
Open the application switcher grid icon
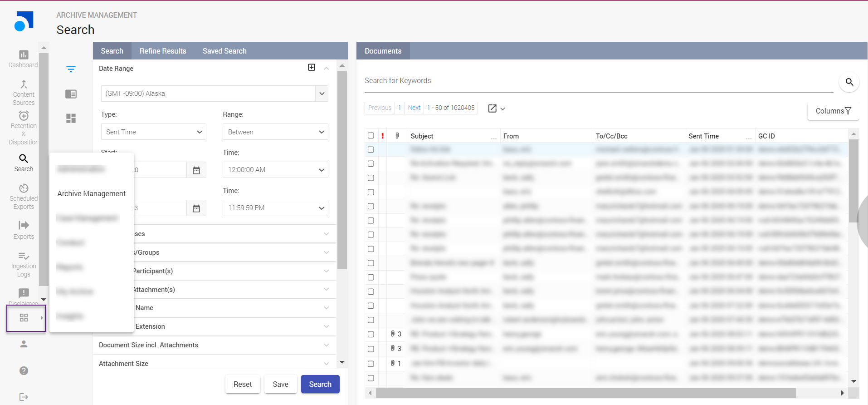24,318
